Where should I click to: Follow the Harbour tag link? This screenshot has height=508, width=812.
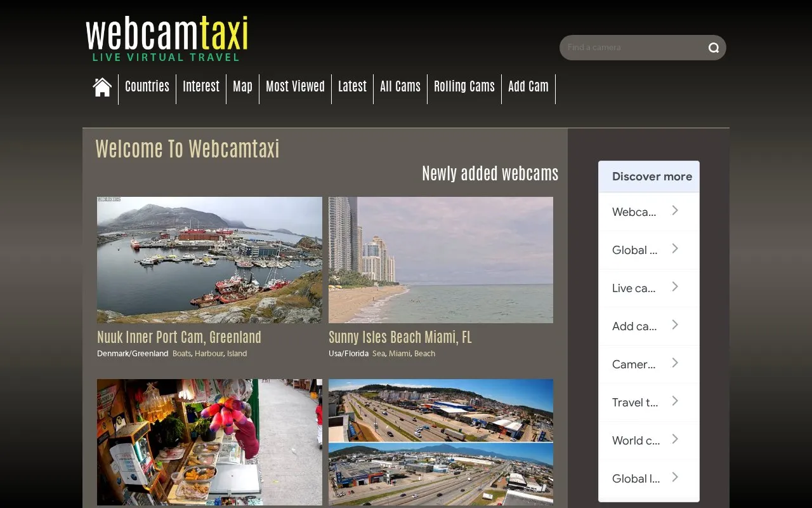pyautogui.click(x=209, y=354)
